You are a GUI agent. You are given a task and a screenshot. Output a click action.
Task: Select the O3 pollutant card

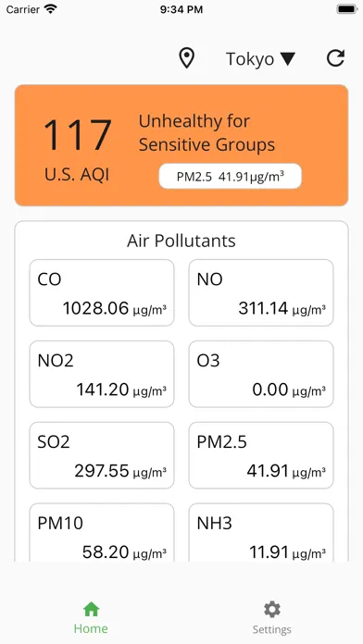pos(261,374)
